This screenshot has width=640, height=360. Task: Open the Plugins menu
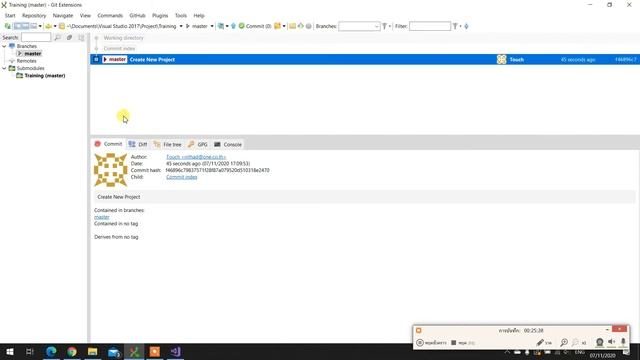[160, 16]
